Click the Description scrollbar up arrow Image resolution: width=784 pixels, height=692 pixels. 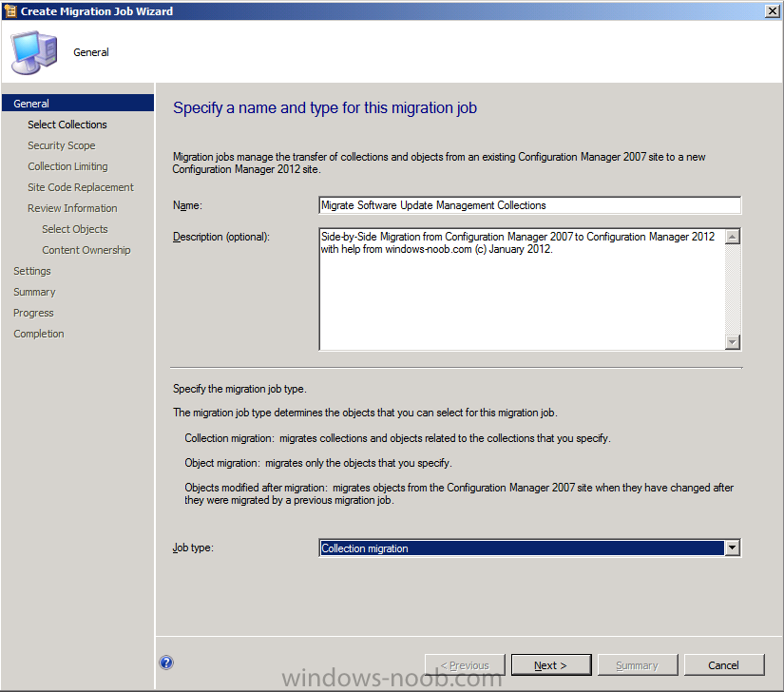pos(733,237)
